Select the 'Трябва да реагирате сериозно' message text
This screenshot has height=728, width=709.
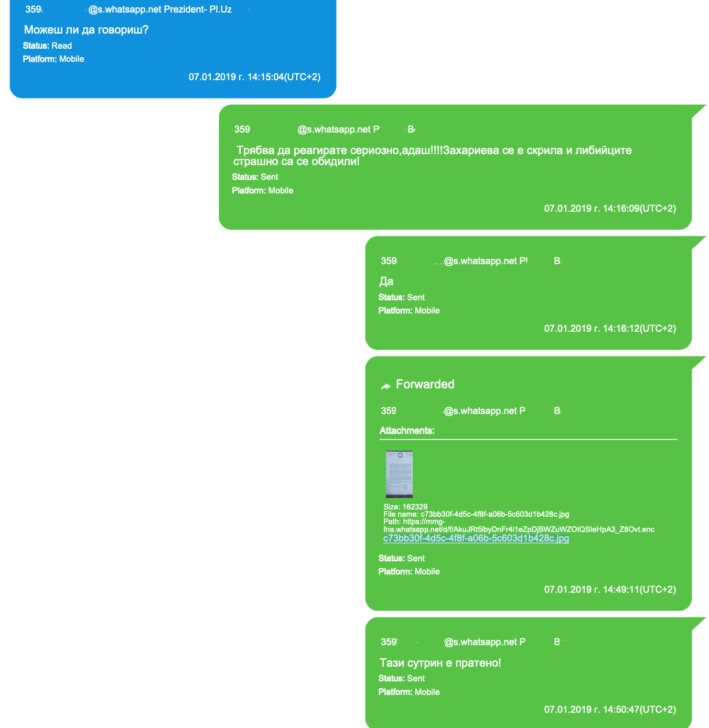point(433,156)
